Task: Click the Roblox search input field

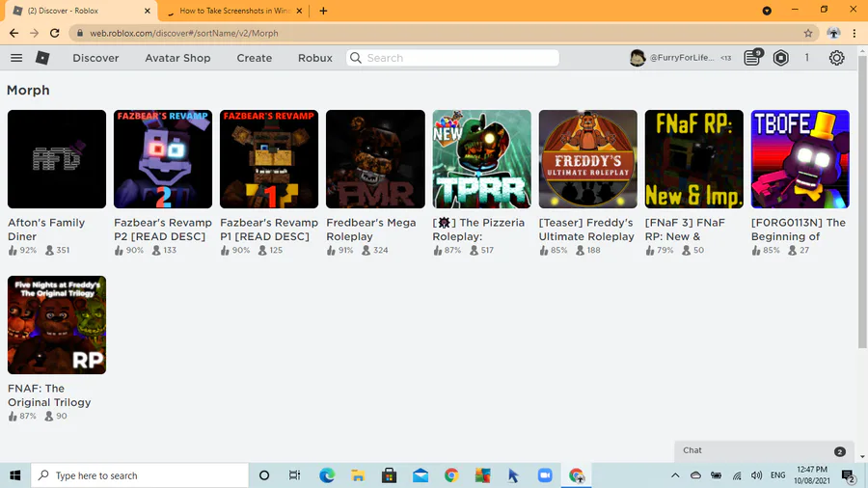Action: coord(453,58)
